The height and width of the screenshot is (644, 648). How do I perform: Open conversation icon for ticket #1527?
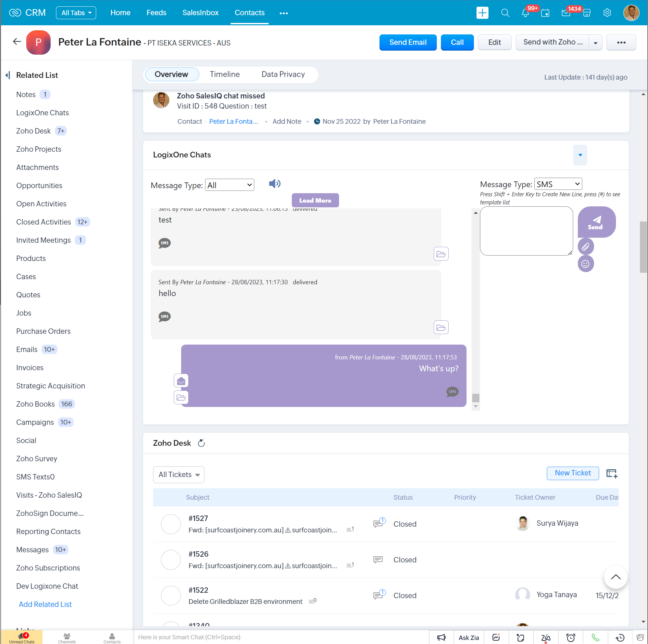pyautogui.click(x=379, y=523)
